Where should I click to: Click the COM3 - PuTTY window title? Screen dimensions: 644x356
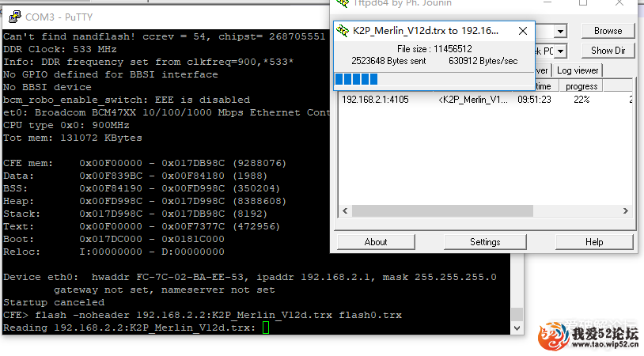59,17
